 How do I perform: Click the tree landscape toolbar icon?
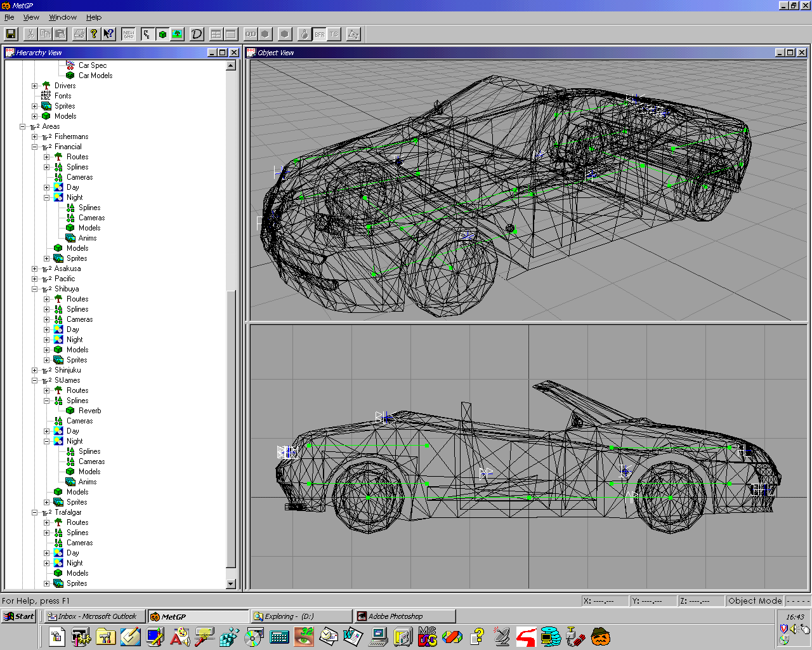click(x=177, y=34)
